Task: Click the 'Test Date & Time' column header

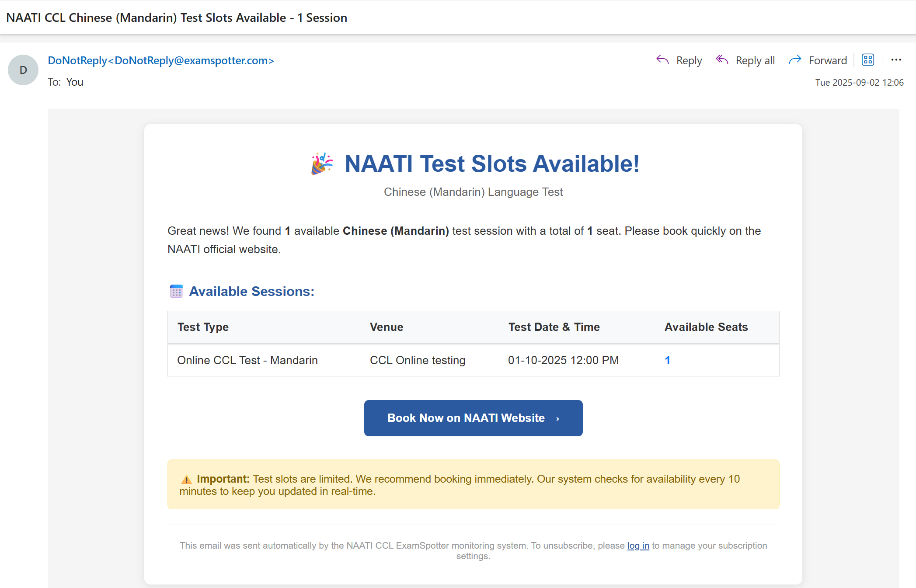Action: pyautogui.click(x=554, y=327)
